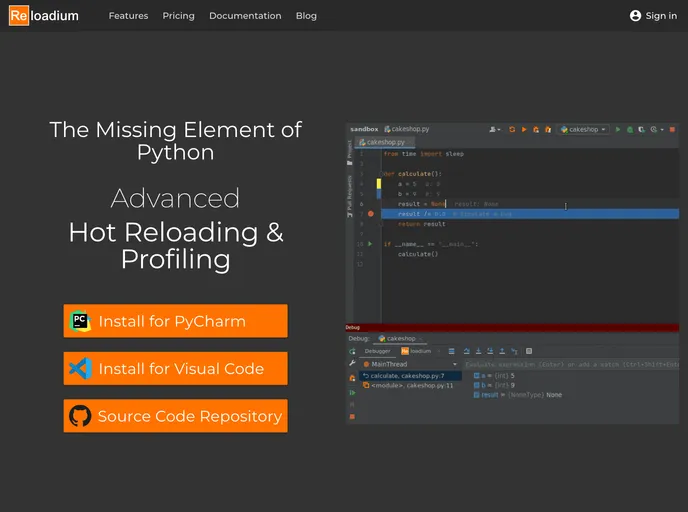The width and height of the screenshot is (688, 512).
Task: Select variable a = {int} 5
Action: pyautogui.click(x=494, y=376)
